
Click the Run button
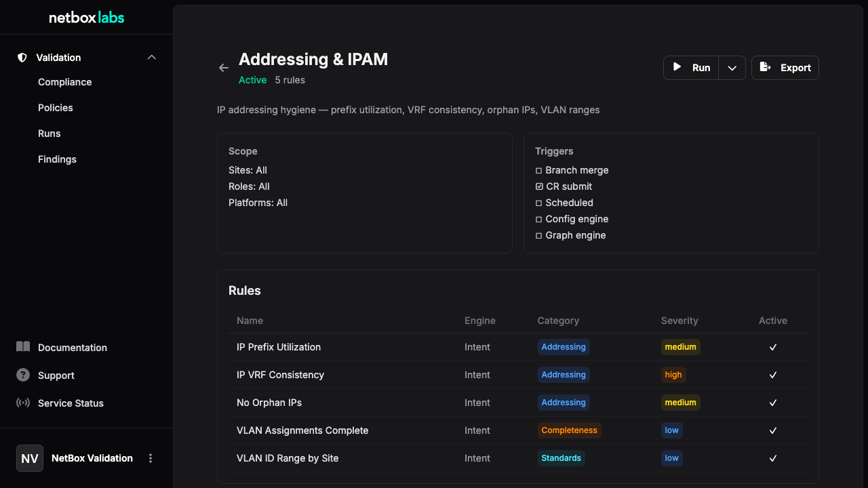coord(691,68)
